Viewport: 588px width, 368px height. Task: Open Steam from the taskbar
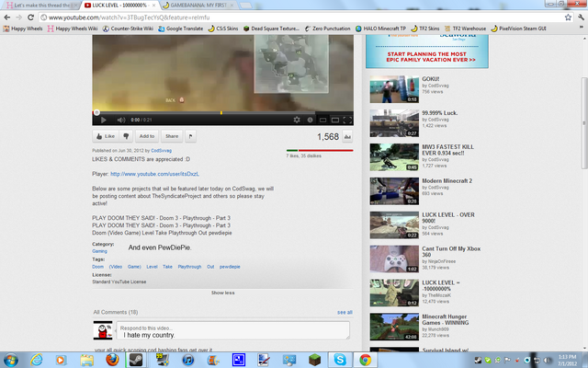[x=136, y=360]
